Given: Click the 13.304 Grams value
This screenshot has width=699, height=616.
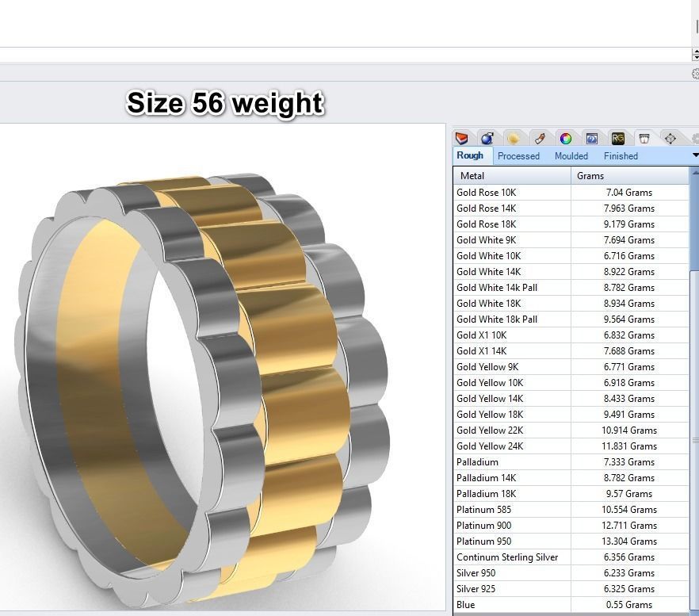Looking at the screenshot, I should coord(629,541).
